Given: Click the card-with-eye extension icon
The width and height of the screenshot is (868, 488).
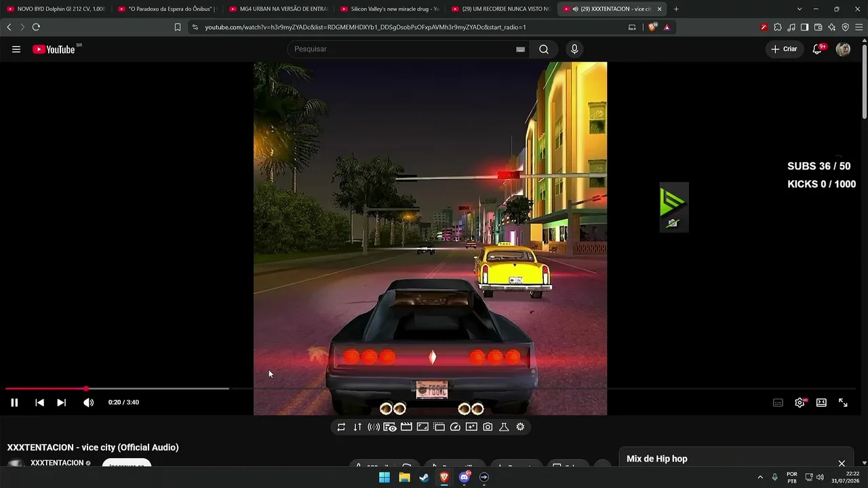Looking at the screenshot, I should pos(390,427).
